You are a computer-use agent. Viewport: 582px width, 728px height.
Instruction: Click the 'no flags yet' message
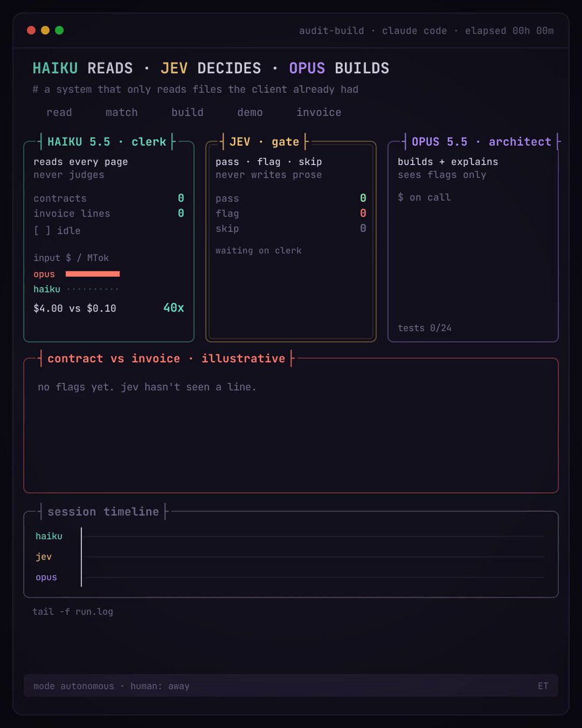pyautogui.click(x=147, y=387)
